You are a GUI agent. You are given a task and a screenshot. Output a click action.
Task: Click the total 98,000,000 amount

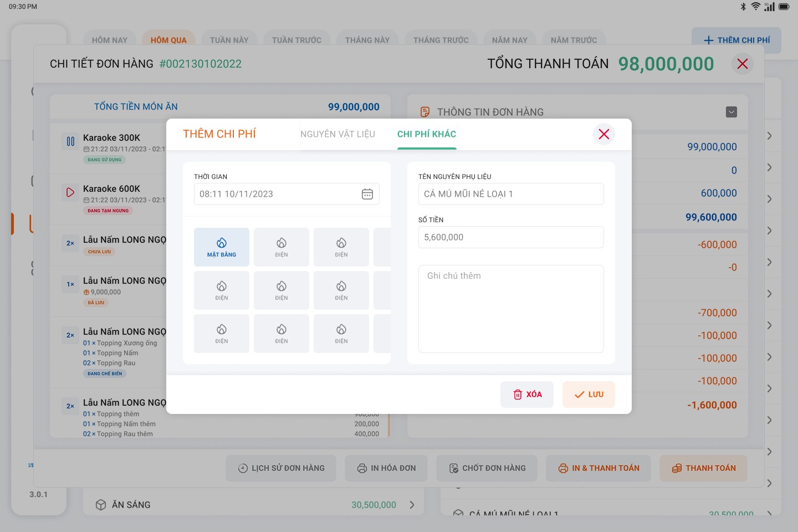[x=666, y=64]
